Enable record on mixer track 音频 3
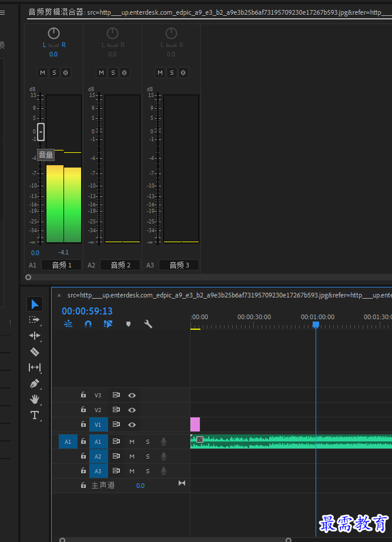The image size is (392, 542). click(x=183, y=72)
